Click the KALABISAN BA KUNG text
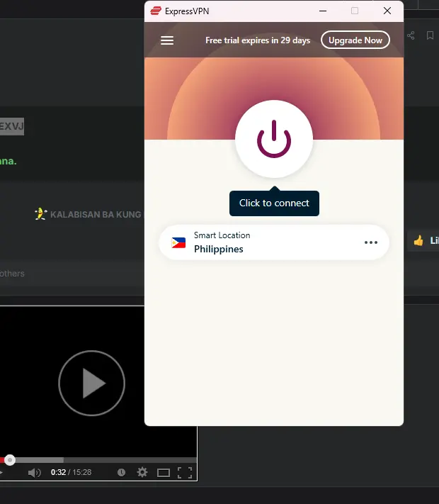Viewport: 439px width, 504px height. click(x=96, y=215)
